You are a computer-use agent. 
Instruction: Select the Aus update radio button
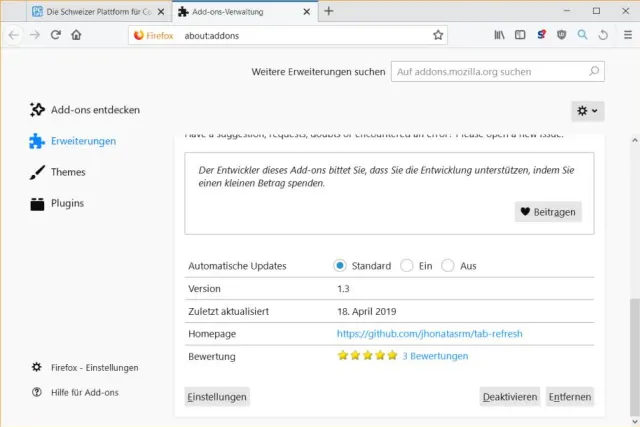click(448, 266)
